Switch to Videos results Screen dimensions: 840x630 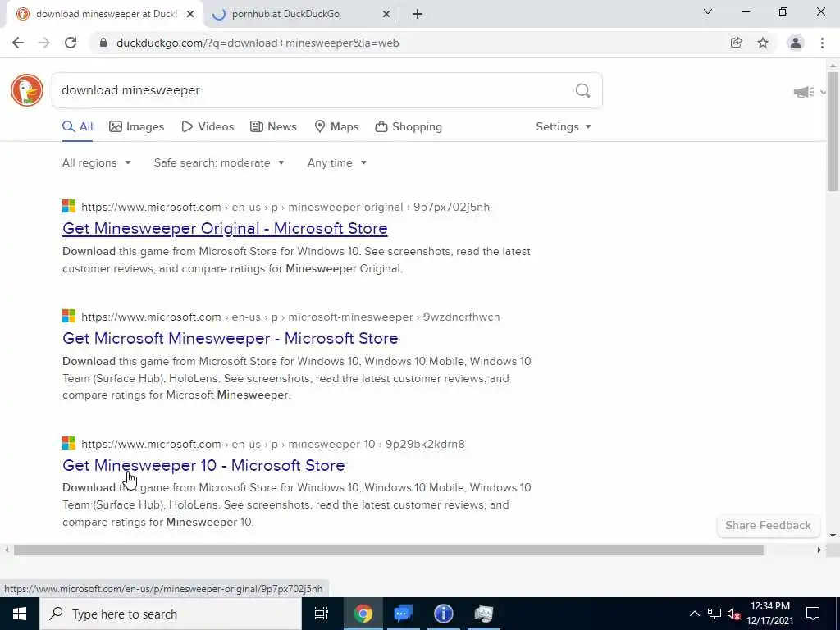pyautogui.click(x=208, y=127)
